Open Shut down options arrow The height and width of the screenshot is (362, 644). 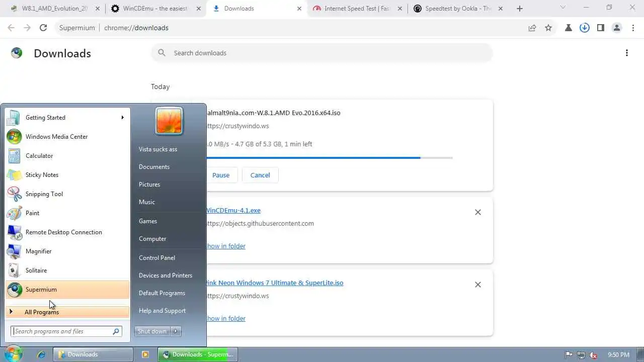[176, 331]
